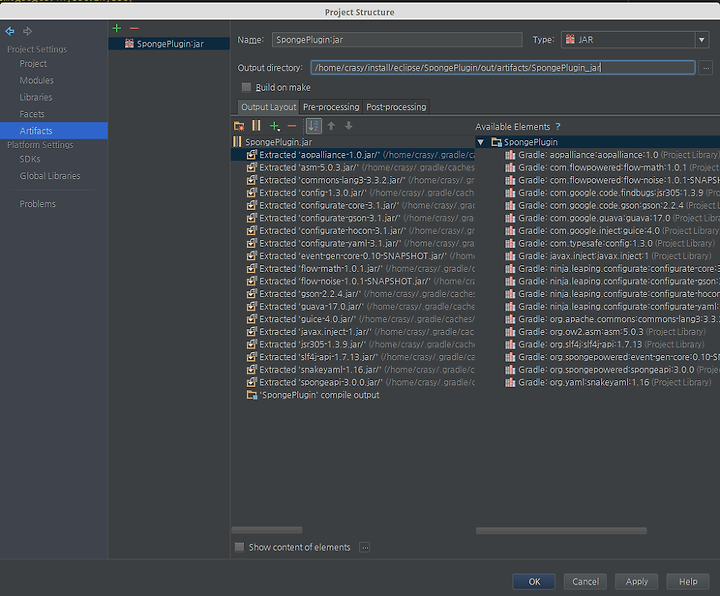This screenshot has width=720, height=596.
Task: Open the Type dropdown arrow
Action: (x=702, y=40)
